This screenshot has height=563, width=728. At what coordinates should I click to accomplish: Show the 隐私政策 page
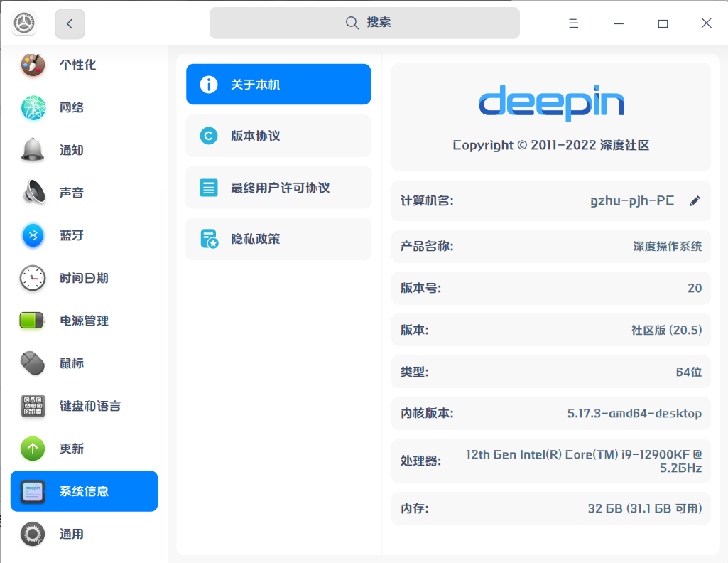(x=278, y=239)
